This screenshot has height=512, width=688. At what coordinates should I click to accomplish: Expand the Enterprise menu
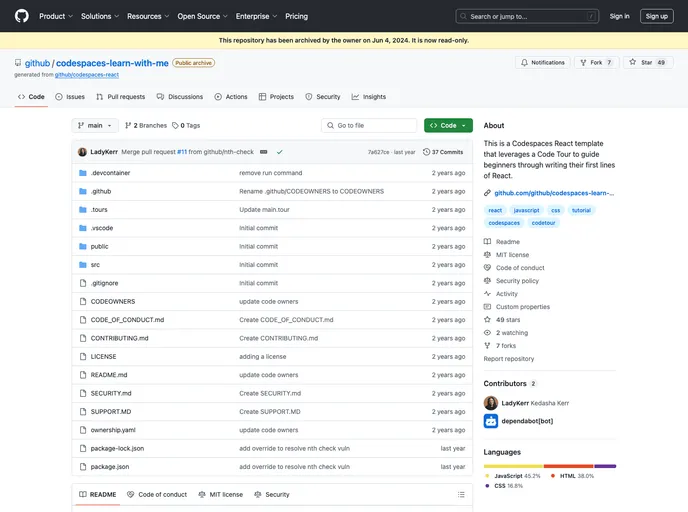pyautogui.click(x=256, y=16)
